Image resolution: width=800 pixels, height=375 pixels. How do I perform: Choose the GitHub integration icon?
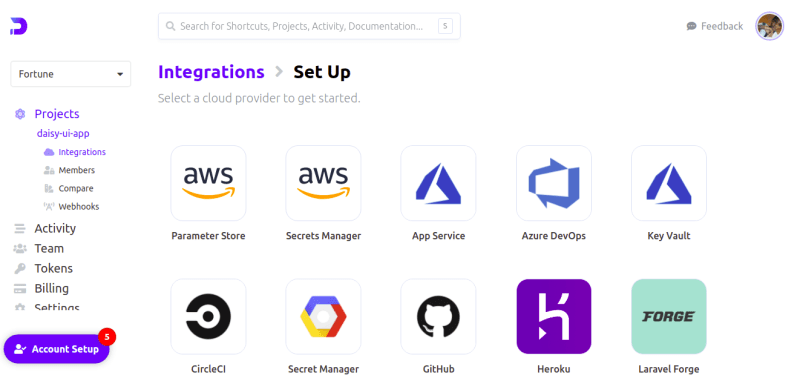[x=438, y=316]
